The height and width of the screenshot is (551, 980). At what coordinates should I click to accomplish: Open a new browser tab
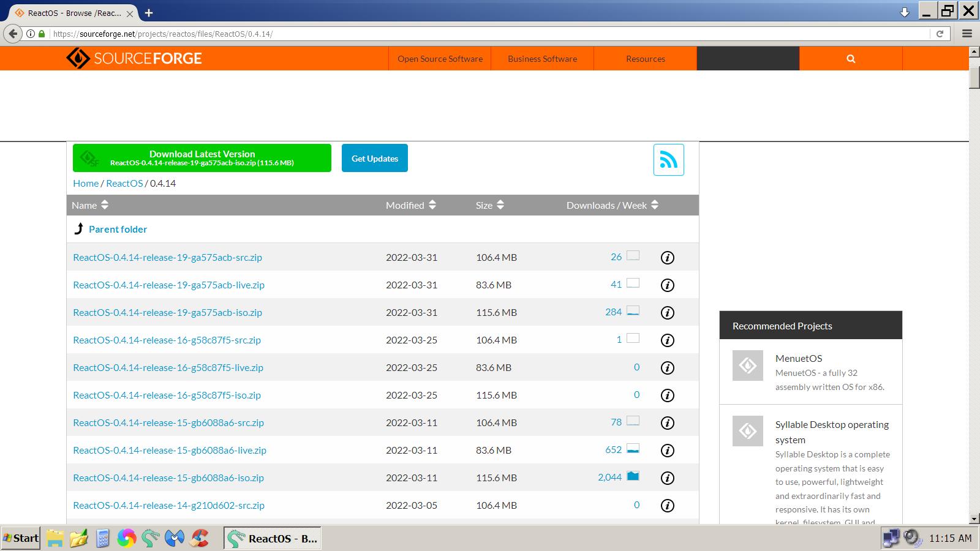149,12
